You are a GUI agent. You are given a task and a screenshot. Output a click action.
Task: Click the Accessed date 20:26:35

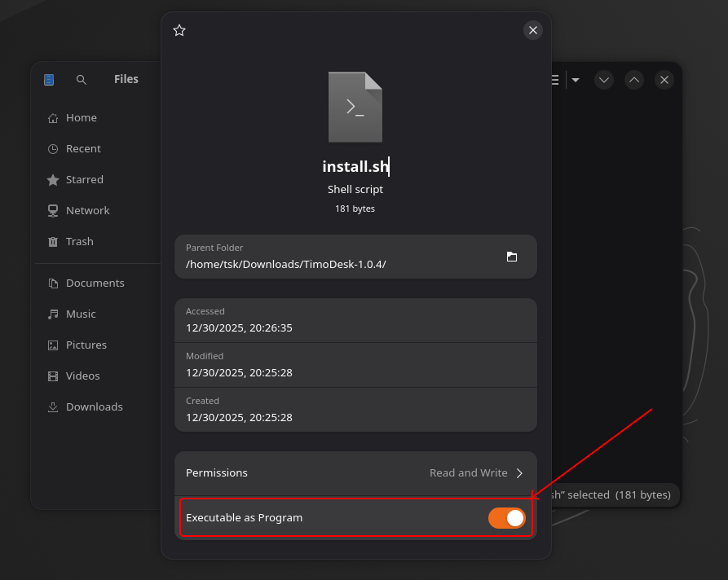click(x=239, y=328)
